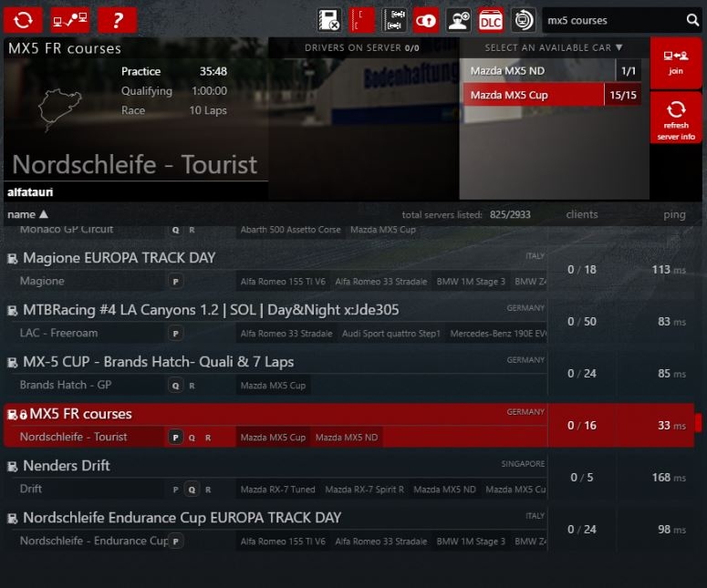Click refresh server info button
The image size is (707, 588).
pyautogui.click(x=675, y=119)
